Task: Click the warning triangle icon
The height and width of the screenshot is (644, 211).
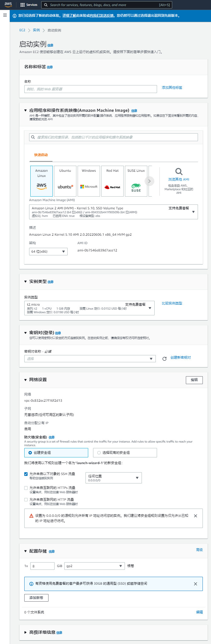Action: pyautogui.click(x=31, y=516)
